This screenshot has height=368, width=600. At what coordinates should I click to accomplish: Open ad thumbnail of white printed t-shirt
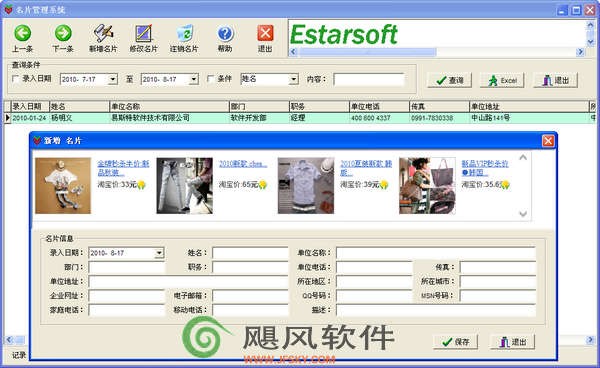click(x=63, y=186)
